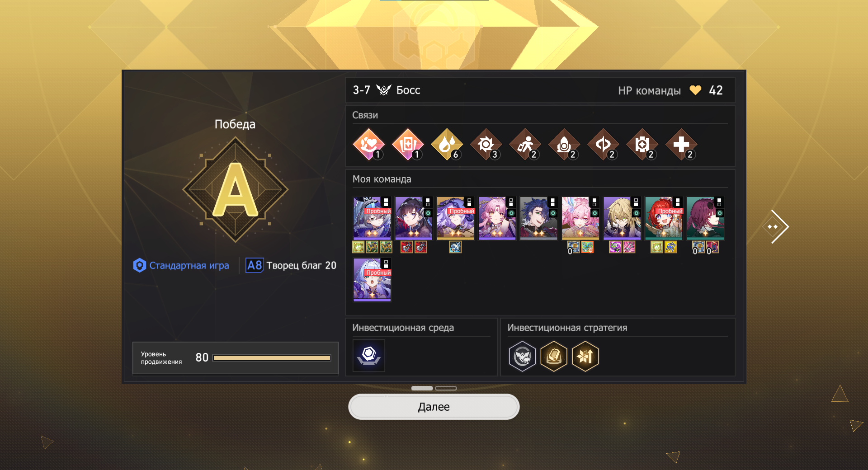Select the red-haired trial character portrait
Image resolution: width=868 pixels, height=470 pixels.
coord(664,218)
